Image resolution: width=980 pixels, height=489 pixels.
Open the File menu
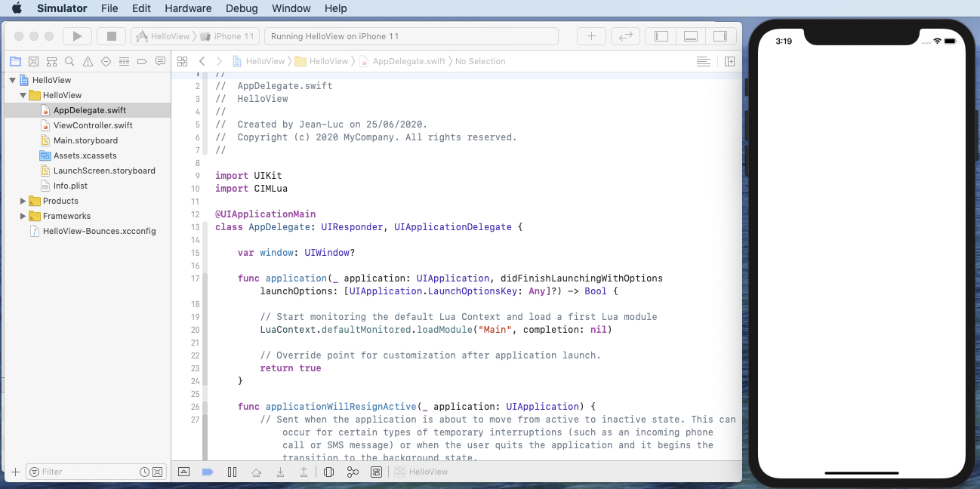109,8
